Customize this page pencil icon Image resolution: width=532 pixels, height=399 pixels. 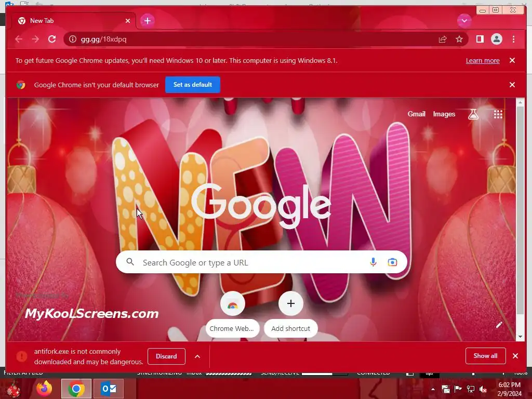[499, 325]
